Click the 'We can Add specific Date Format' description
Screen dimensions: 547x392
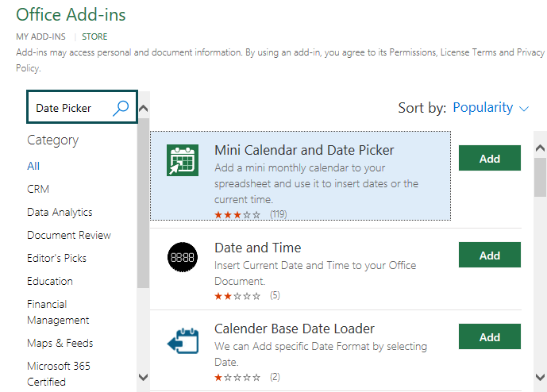click(x=321, y=354)
